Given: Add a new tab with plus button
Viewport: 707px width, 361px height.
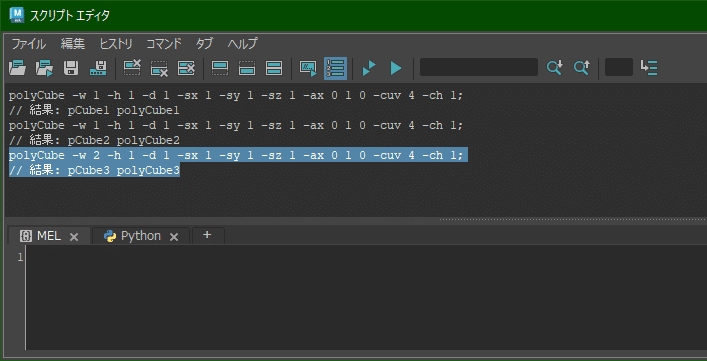Looking at the screenshot, I should pos(207,235).
